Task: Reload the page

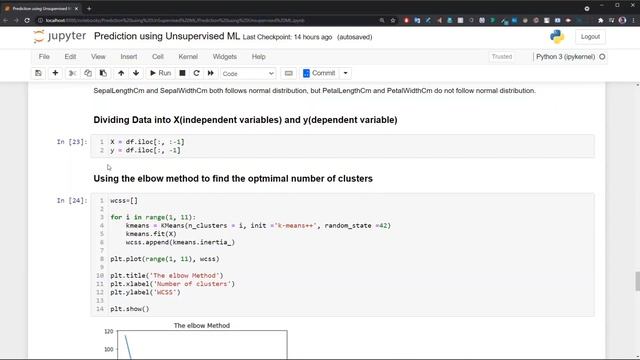Action: (27, 20)
